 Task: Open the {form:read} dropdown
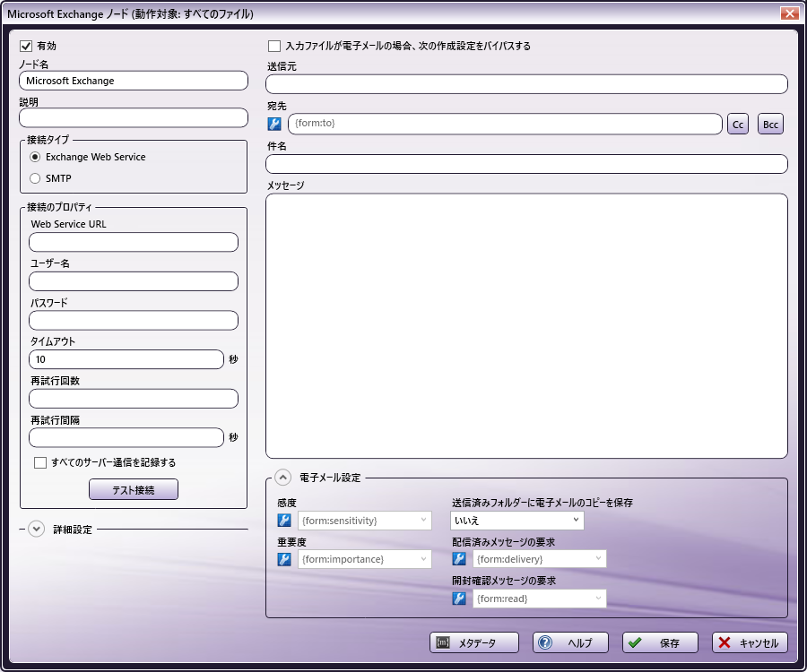(x=540, y=599)
